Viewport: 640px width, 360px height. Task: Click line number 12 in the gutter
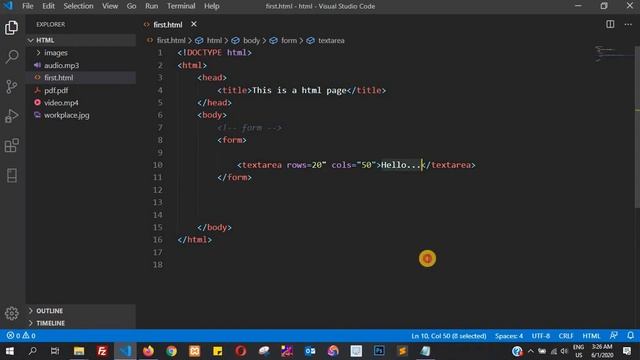pyautogui.click(x=158, y=190)
